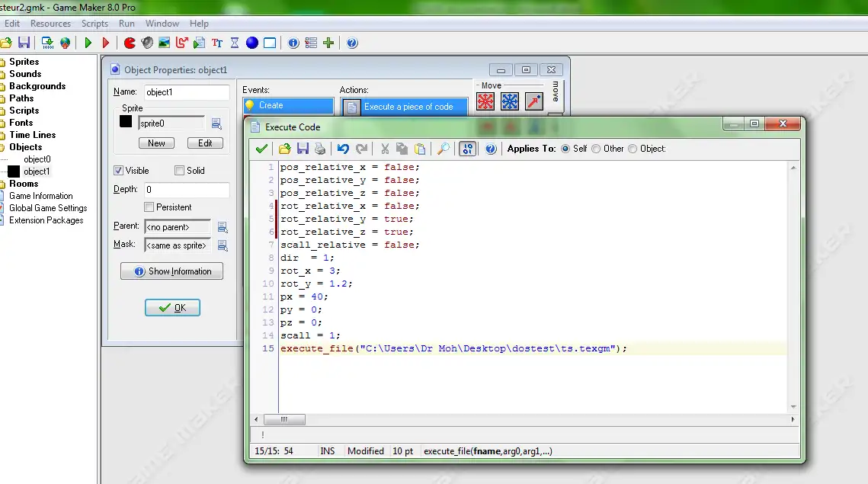868x484 pixels.
Task: Click OK in Object Properties
Action: click(x=172, y=308)
